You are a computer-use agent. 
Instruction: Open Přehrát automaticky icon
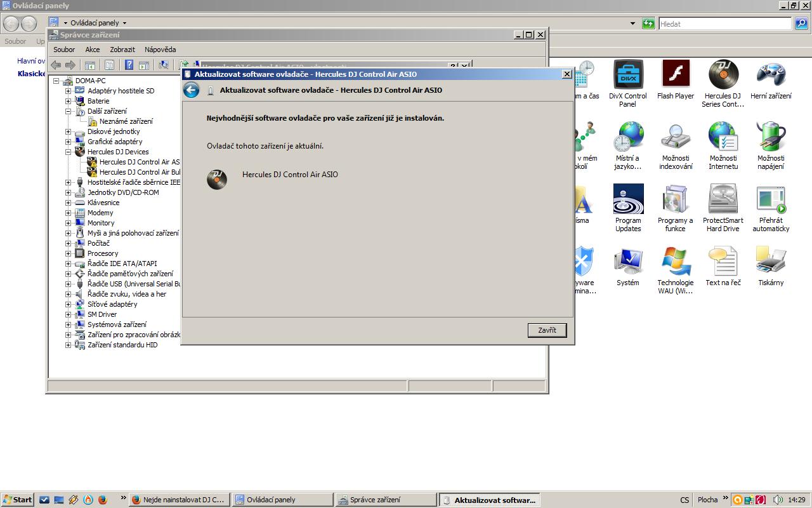pyautogui.click(x=771, y=208)
